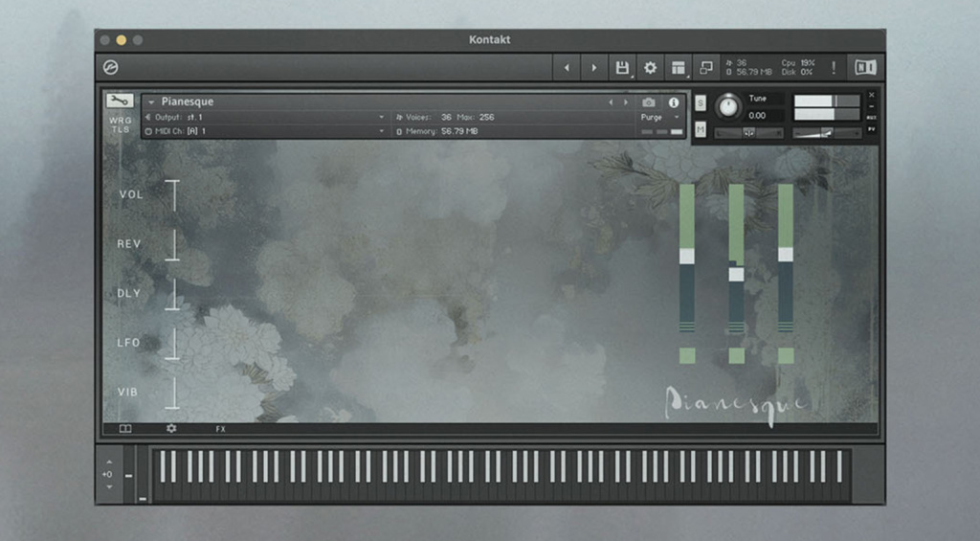Open the Purge dropdown menu
980x541 pixels.
[x=659, y=117]
